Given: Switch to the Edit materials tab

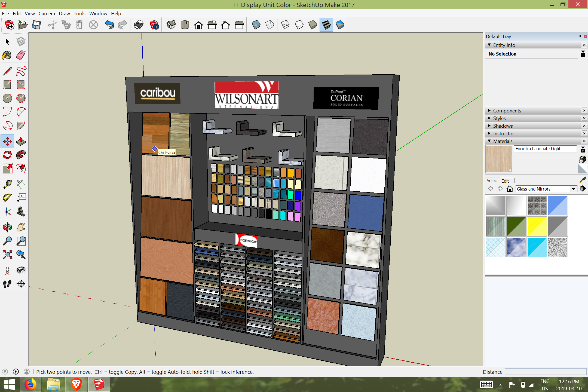Looking at the screenshot, I should tap(505, 181).
